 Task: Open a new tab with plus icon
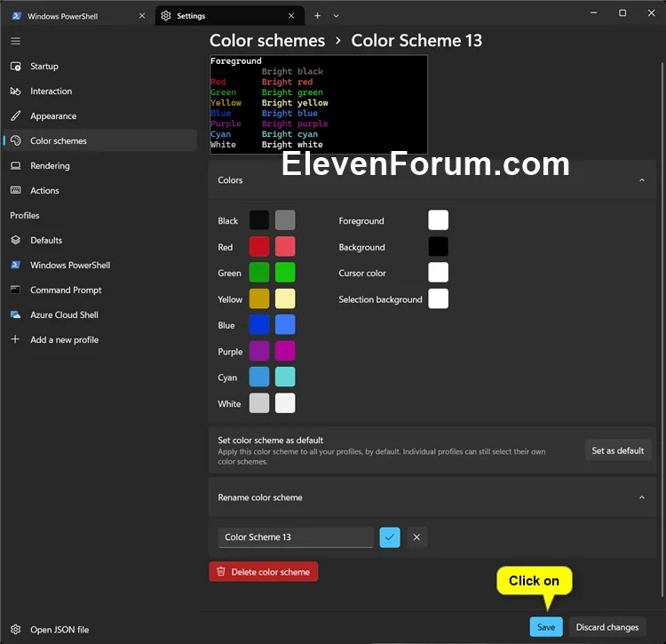coord(317,16)
